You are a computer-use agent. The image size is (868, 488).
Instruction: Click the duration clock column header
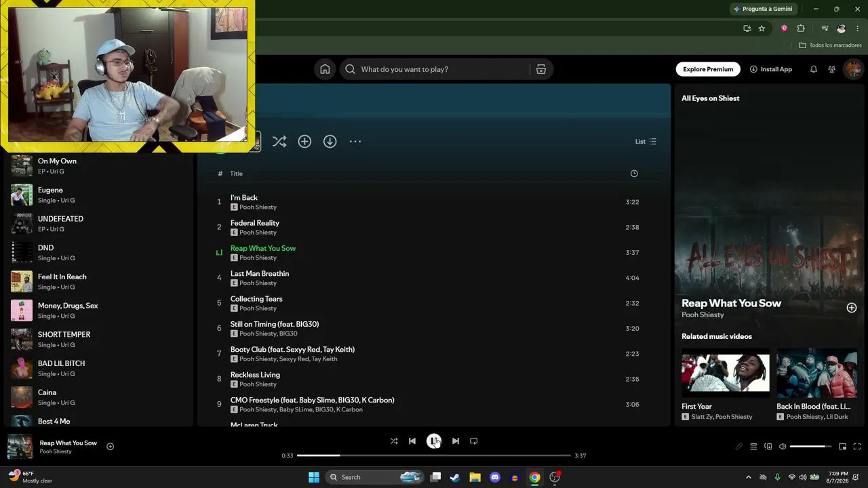(634, 174)
